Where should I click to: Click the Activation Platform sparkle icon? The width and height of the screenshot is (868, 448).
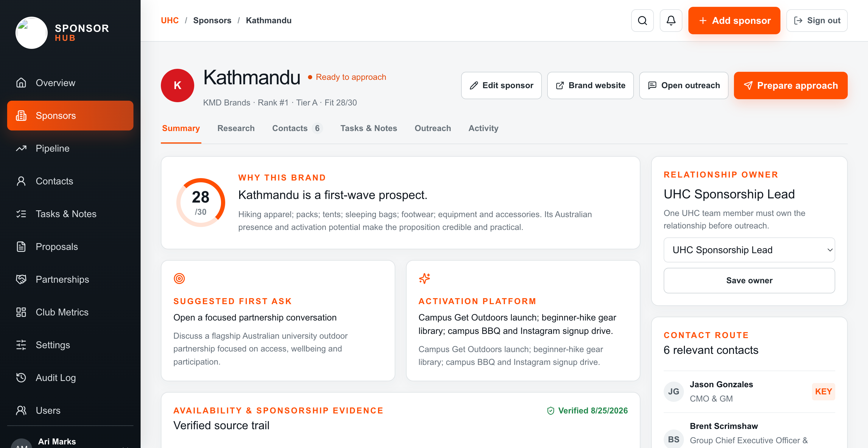coord(424,279)
